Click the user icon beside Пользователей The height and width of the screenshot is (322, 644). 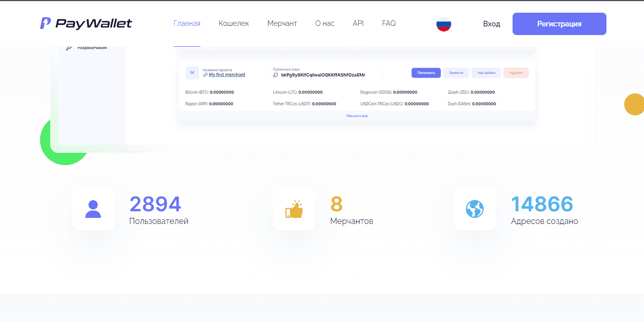(93, 209)
